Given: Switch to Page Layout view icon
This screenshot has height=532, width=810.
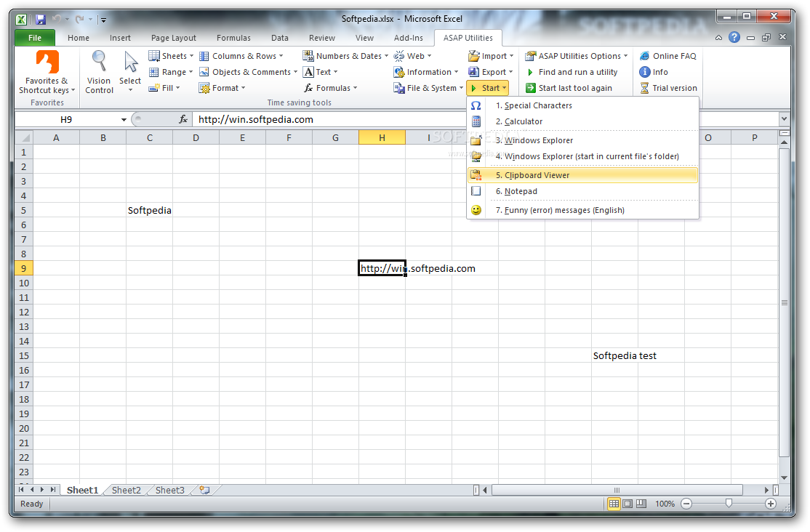Looking at the screenshot, I should (x=627, y=504).
